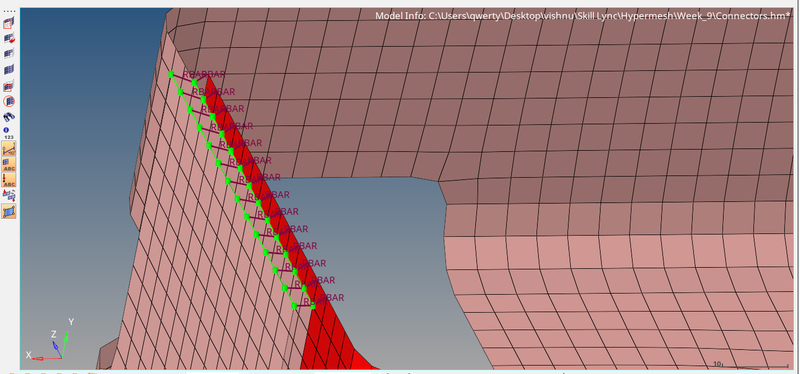Click the scale bar labeled 10
Viewport: 800px width, 374px height.
click(751, 364)
